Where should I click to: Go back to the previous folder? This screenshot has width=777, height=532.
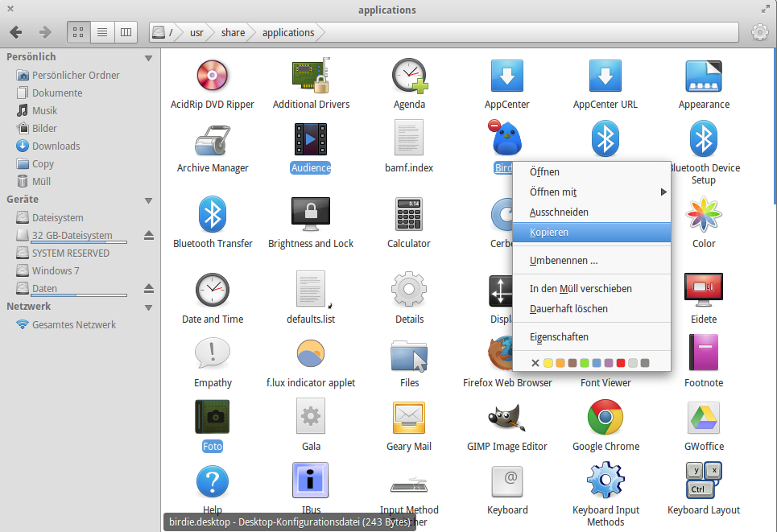point(16,33)
